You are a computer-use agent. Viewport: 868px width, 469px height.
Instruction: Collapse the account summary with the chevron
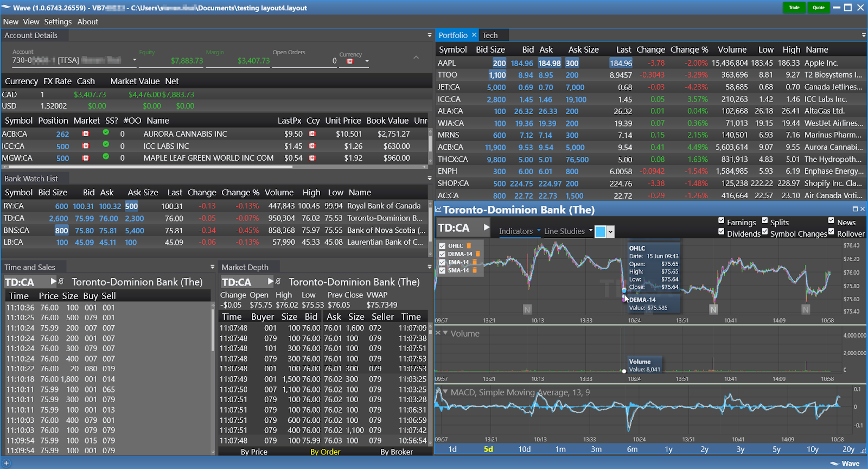pyautogui.click(x=416, y=58)
